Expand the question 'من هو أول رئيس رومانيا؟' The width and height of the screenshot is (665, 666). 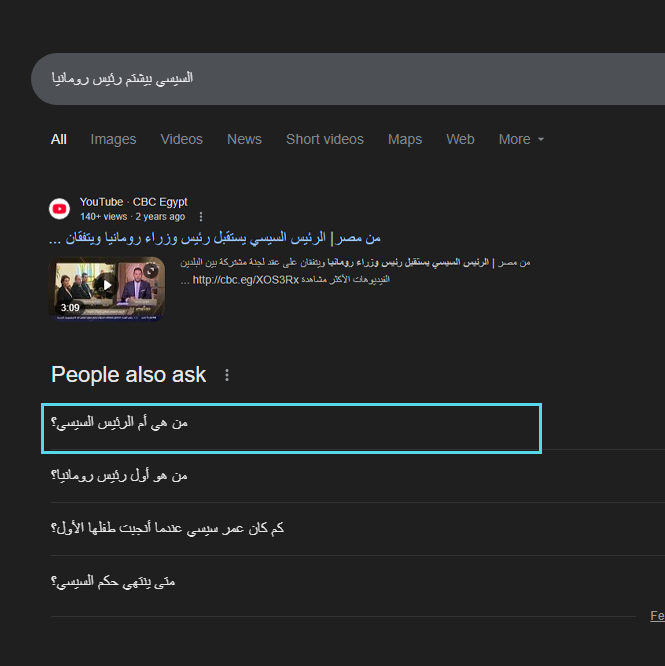[358, 476]
